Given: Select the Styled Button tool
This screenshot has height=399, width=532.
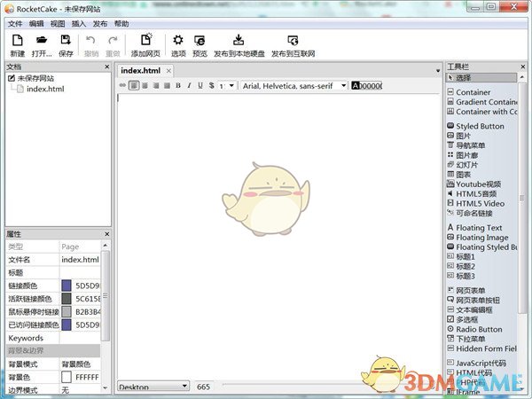Looking at the screenshot, I should click(475, 126).
